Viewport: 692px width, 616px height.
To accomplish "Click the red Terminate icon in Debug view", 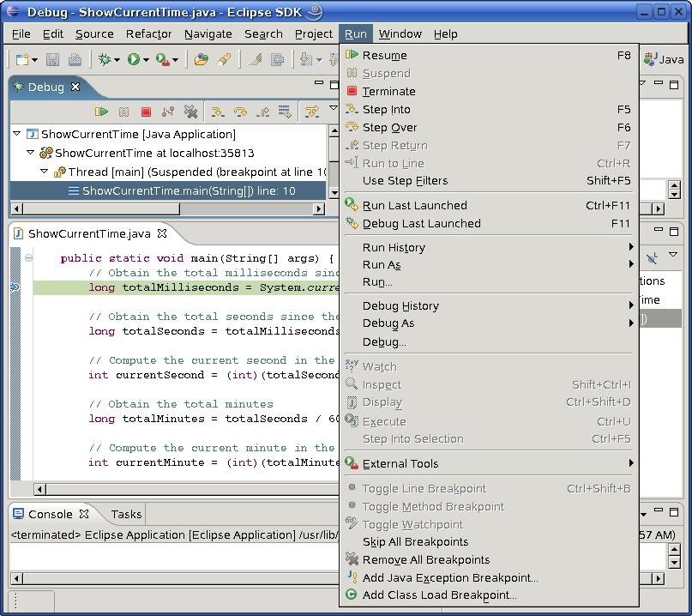I will tap(146, 112).
